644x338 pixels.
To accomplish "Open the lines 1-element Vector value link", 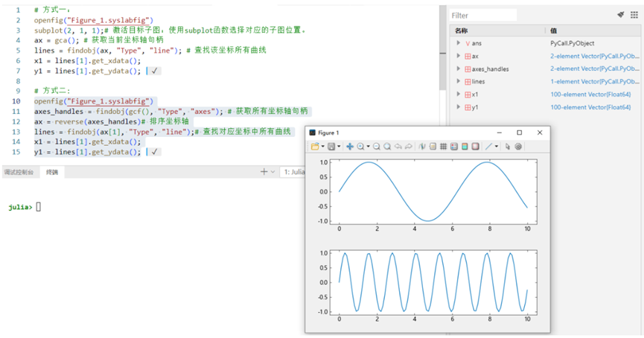I will coord(595,81).
